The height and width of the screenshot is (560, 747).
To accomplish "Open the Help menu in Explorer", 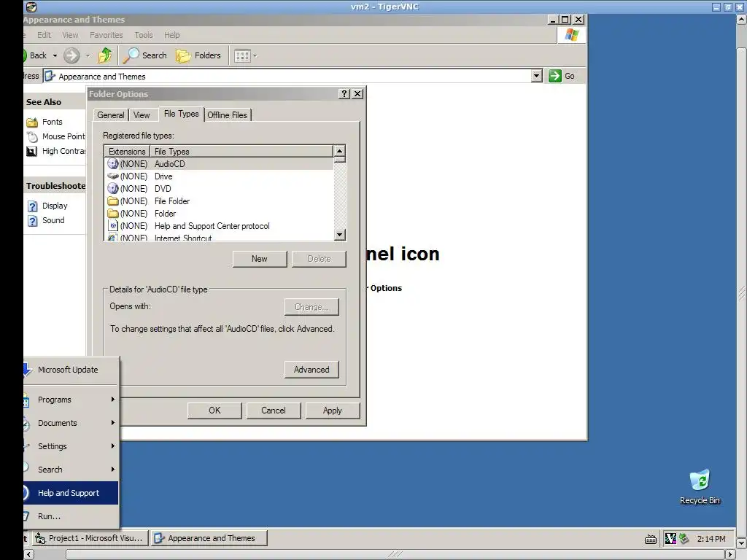I will [x=172, y=35].
